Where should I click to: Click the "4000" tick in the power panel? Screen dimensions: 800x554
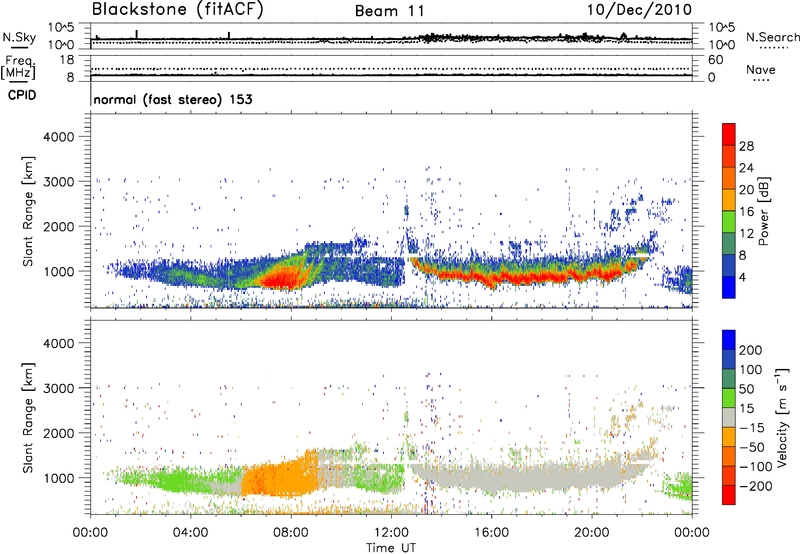[58, 137]
